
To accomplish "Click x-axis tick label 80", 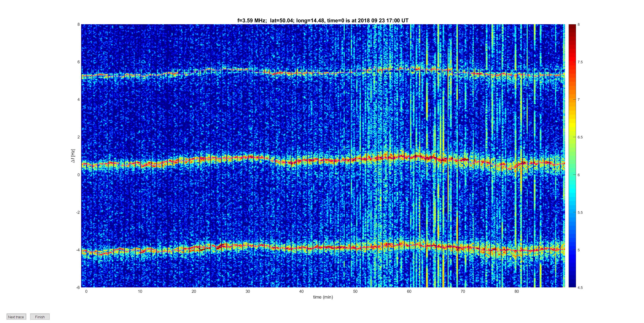I will (x=516, y=291).
